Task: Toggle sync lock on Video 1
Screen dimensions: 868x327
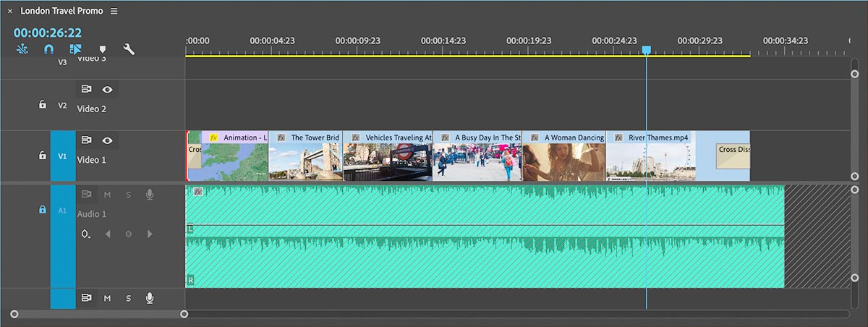Action: pos(86,140)
